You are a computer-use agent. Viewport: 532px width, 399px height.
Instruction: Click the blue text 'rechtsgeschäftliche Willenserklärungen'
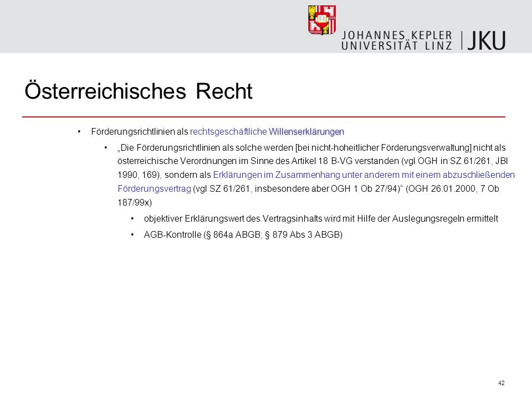pos(267,132)
